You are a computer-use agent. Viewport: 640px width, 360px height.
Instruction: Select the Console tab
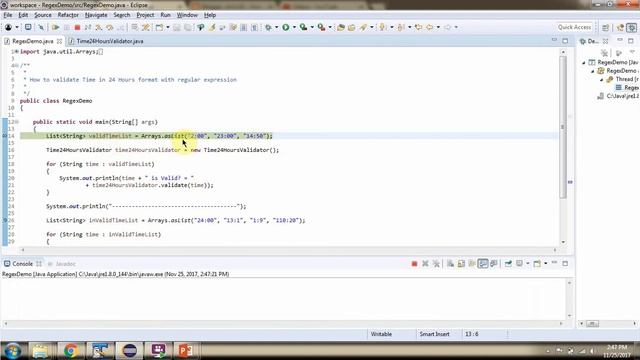22,264
